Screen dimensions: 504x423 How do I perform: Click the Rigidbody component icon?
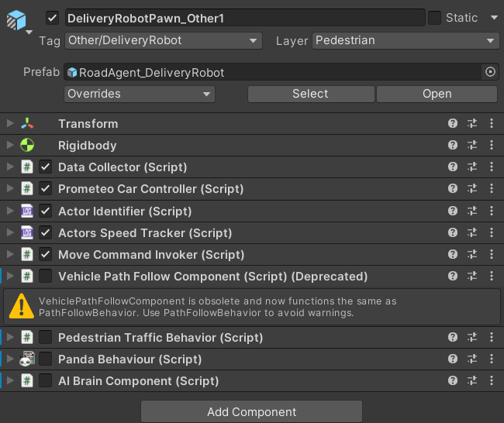pyautogui.click(x=27, y=145)
